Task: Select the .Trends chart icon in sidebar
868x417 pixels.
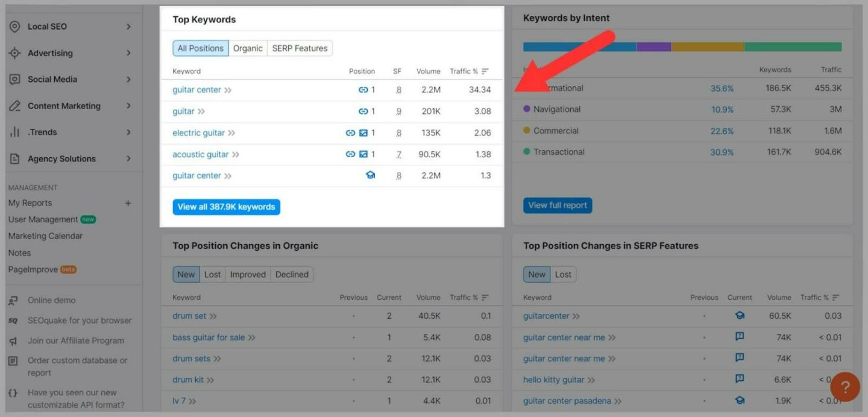Action: (13, 132)
